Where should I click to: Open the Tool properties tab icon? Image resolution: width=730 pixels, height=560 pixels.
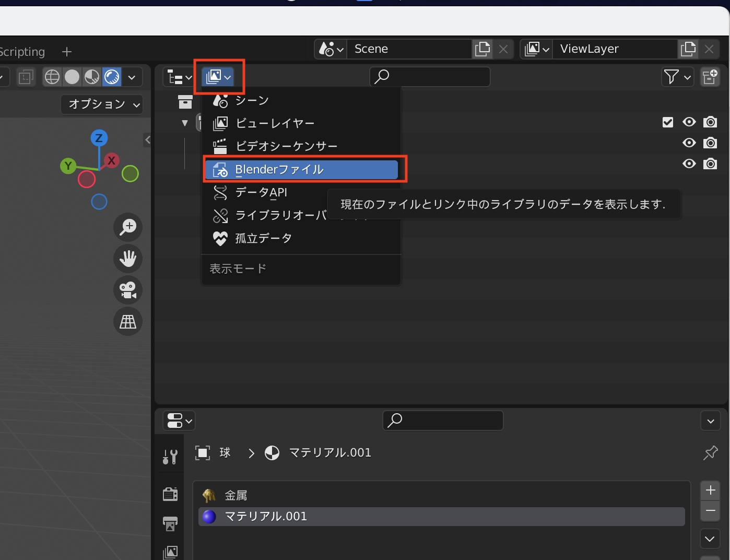[170, 457]
